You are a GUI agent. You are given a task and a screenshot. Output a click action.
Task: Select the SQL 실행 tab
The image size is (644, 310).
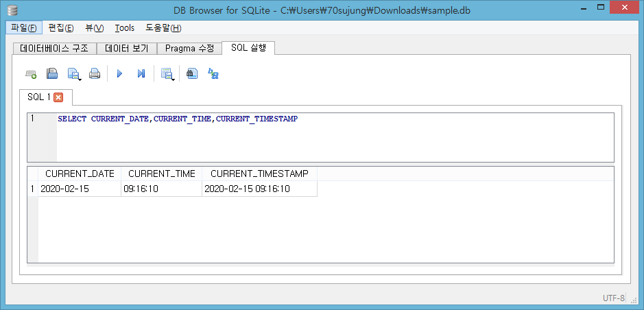[x=248, y=47]
